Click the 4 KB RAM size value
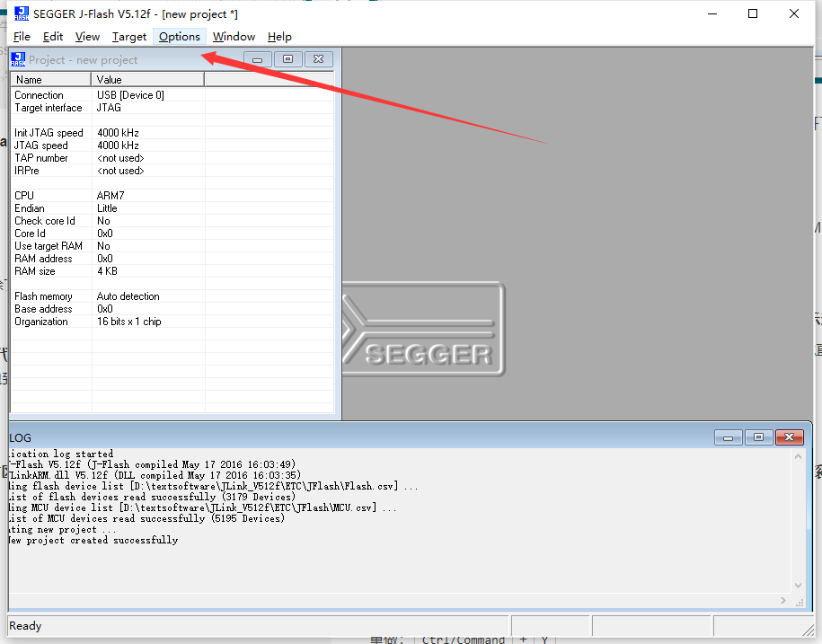The width and height of the screenshot is (822, 644). (x=107, y=271)
